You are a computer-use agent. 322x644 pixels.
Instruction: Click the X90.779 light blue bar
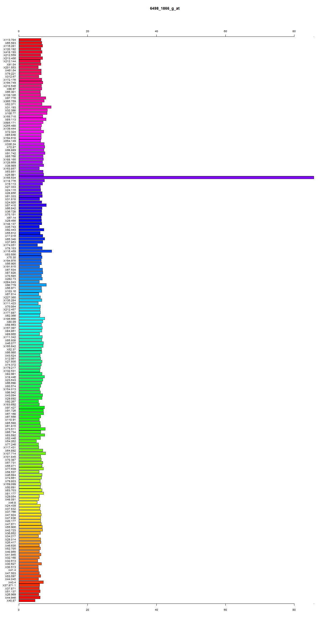click(32, 285)
